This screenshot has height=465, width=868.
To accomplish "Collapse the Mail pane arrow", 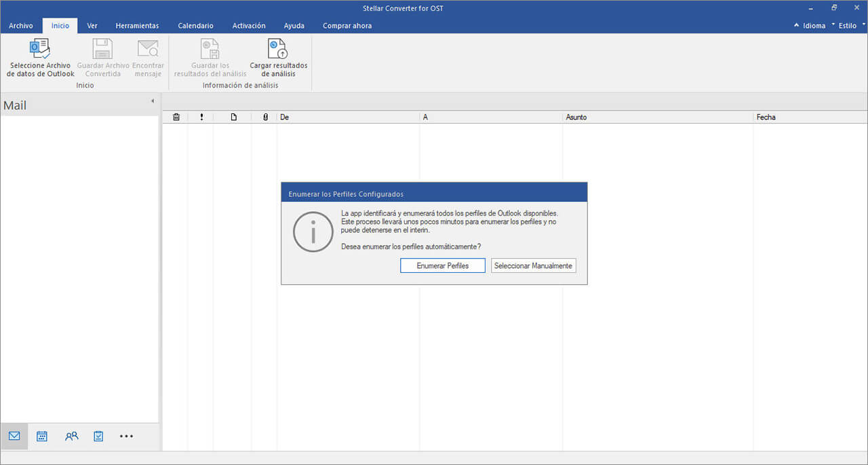I will (x=152, y=101).
